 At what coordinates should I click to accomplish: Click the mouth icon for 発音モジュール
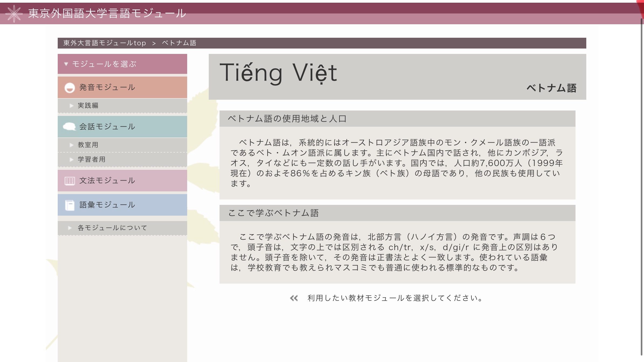click(70, 88)
